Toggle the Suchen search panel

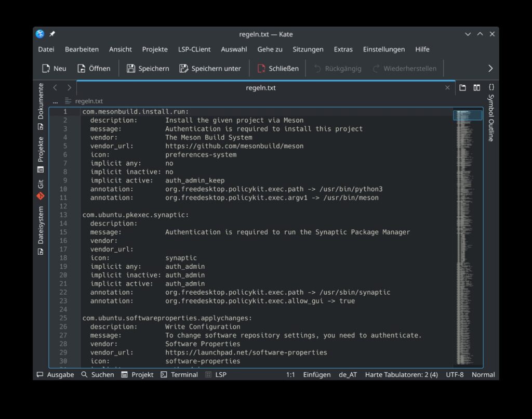98,374
